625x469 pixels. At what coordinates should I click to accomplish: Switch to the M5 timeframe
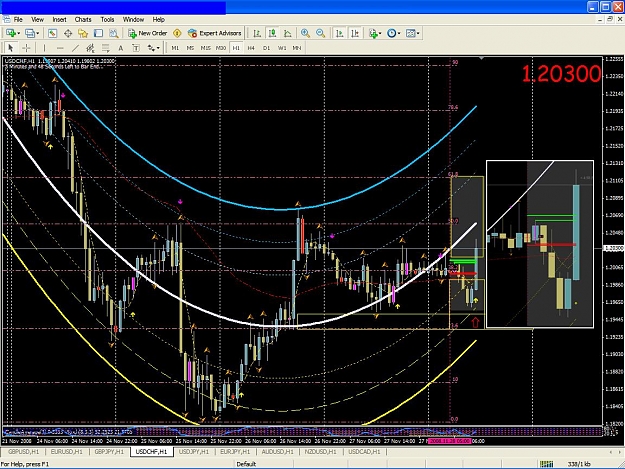[190, 48]
